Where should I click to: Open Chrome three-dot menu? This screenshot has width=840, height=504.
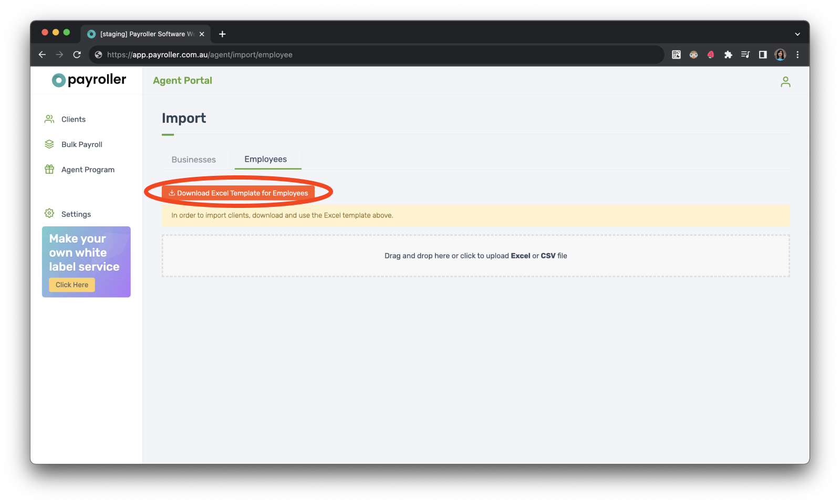coord(797,55)
